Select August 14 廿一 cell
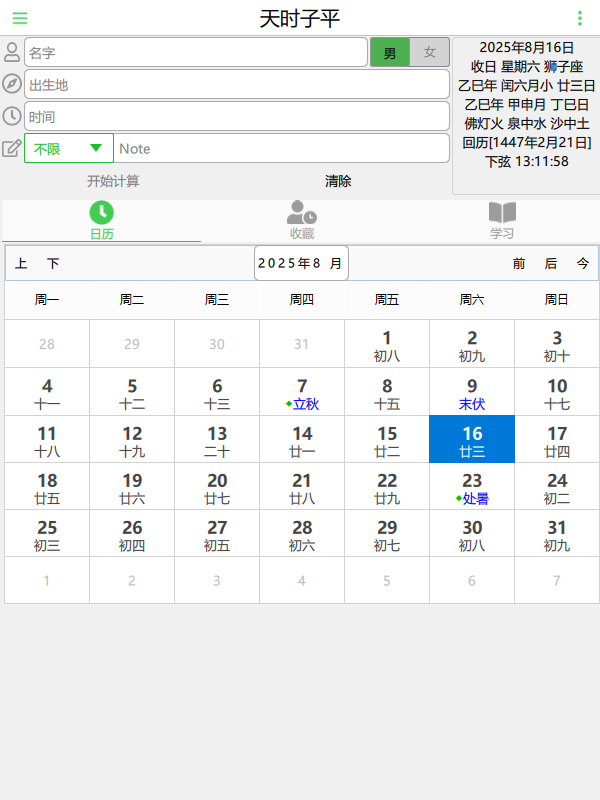The image size is (600, 800). [302, 439]
